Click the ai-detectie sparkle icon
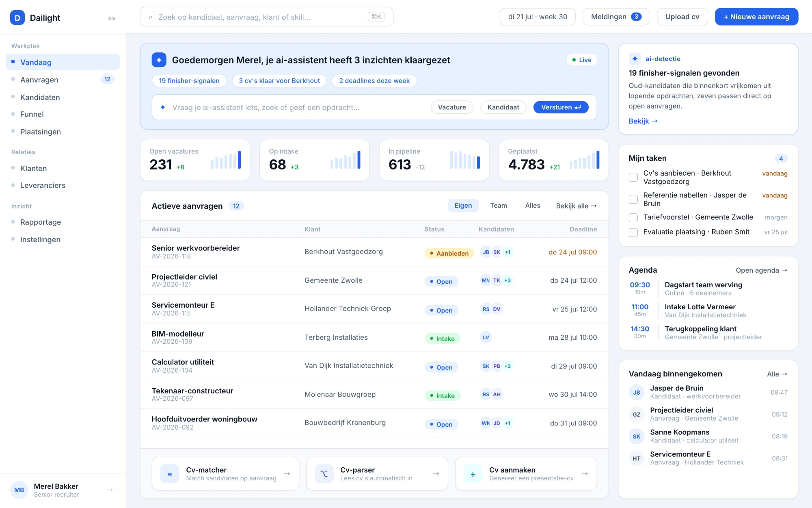The height and width of the screenshot is (508, 812). point(635,59)
